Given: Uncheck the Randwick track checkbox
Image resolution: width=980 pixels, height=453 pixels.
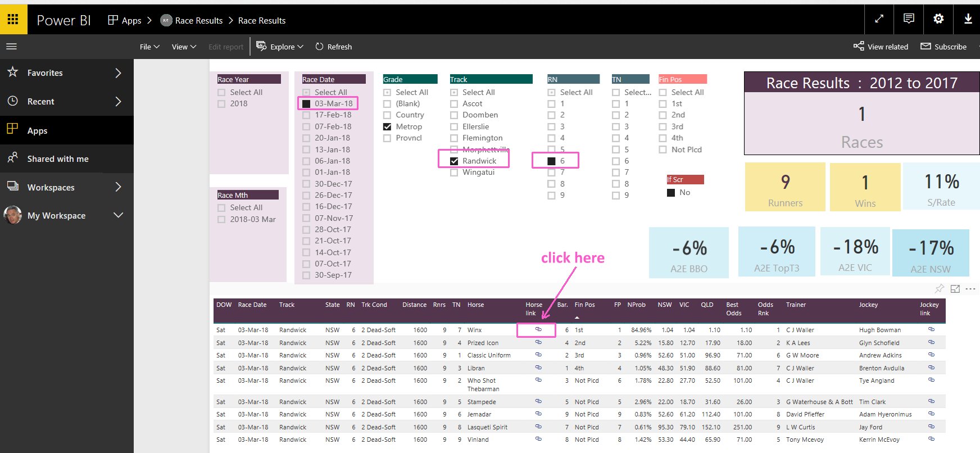Looking at the screenshot, I should [x=454, y=161].
